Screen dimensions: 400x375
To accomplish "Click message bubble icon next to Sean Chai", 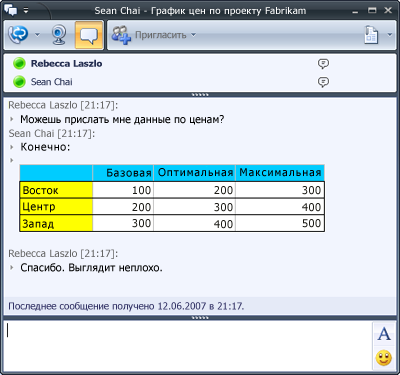I will point(323,82).
